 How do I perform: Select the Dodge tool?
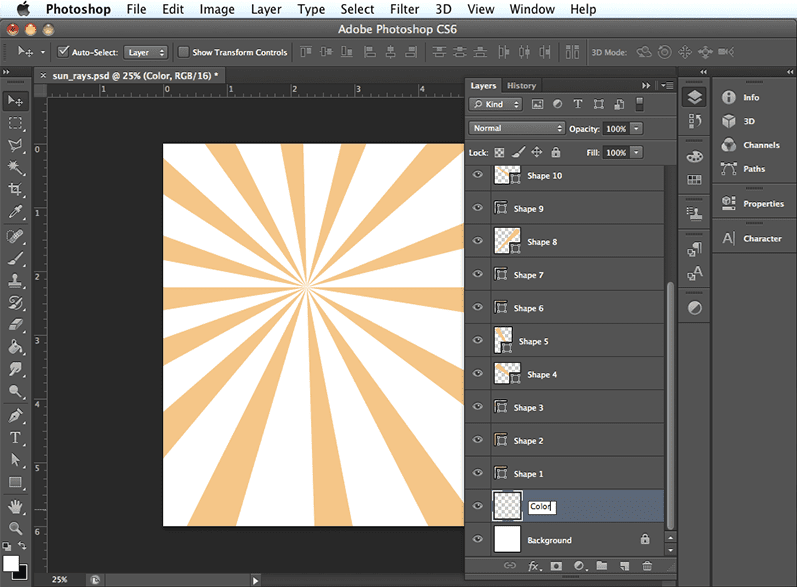pyautogui.click(x=15, y=391)
